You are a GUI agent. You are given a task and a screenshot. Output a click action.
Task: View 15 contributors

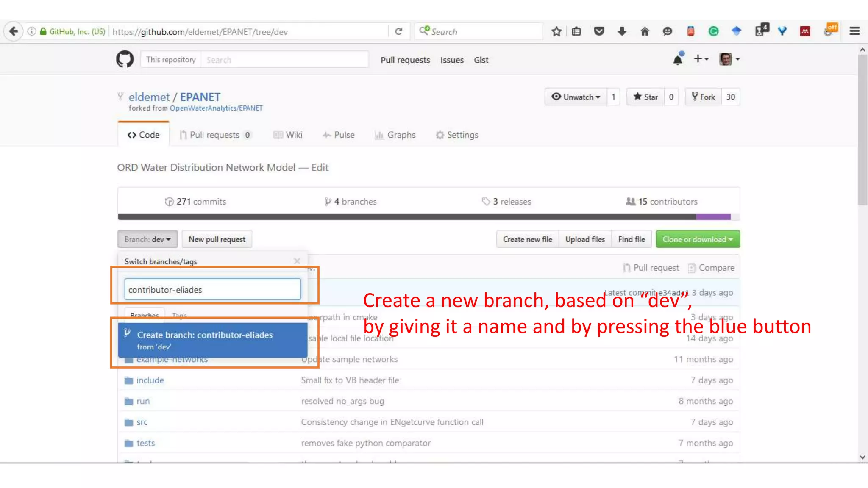662,202
